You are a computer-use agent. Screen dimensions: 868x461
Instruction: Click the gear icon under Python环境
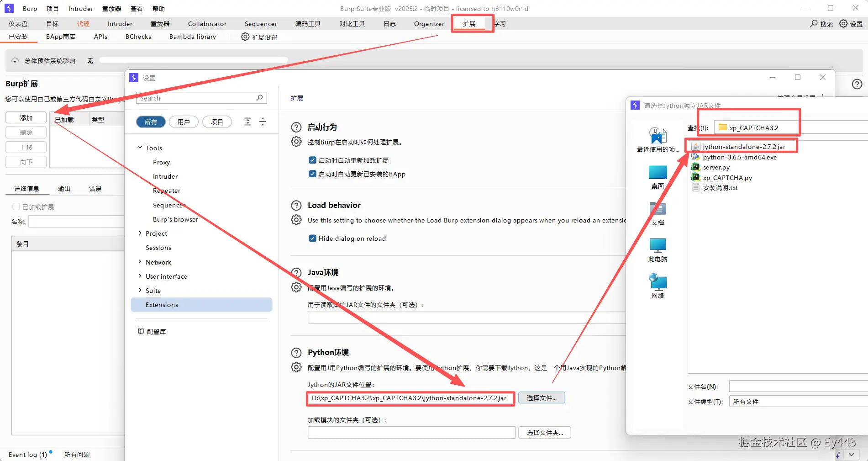coord(296,367)
